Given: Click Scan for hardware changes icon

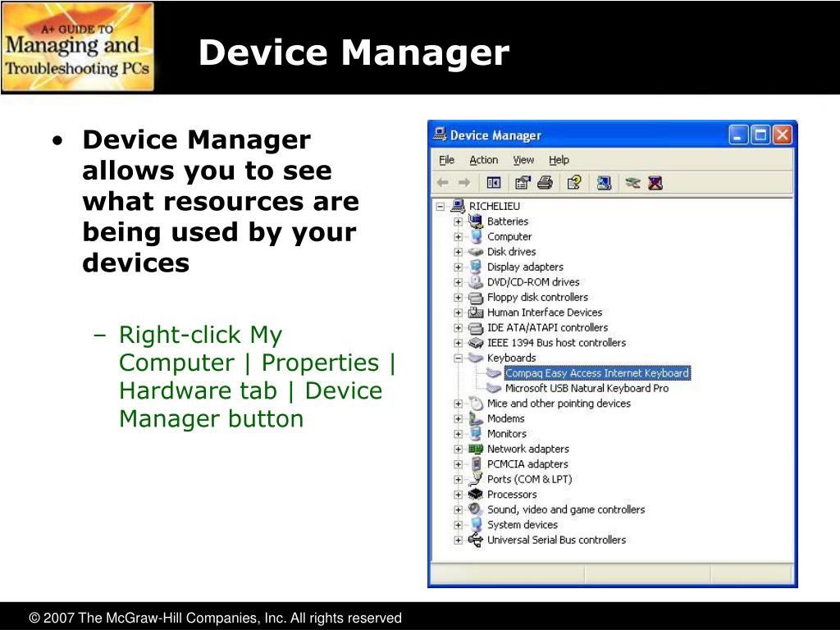Looking at the screenshot, I should pos(605,183).
